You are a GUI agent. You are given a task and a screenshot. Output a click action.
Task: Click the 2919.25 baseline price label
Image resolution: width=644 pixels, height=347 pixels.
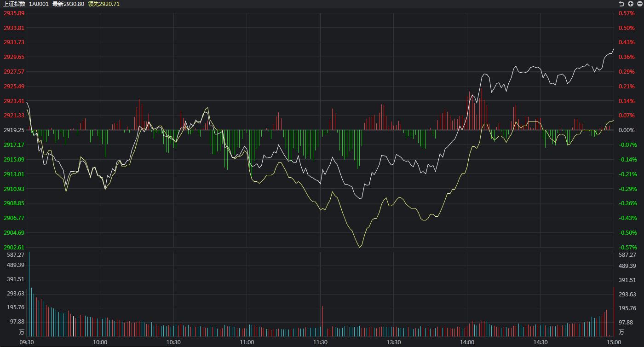[14, 130]
